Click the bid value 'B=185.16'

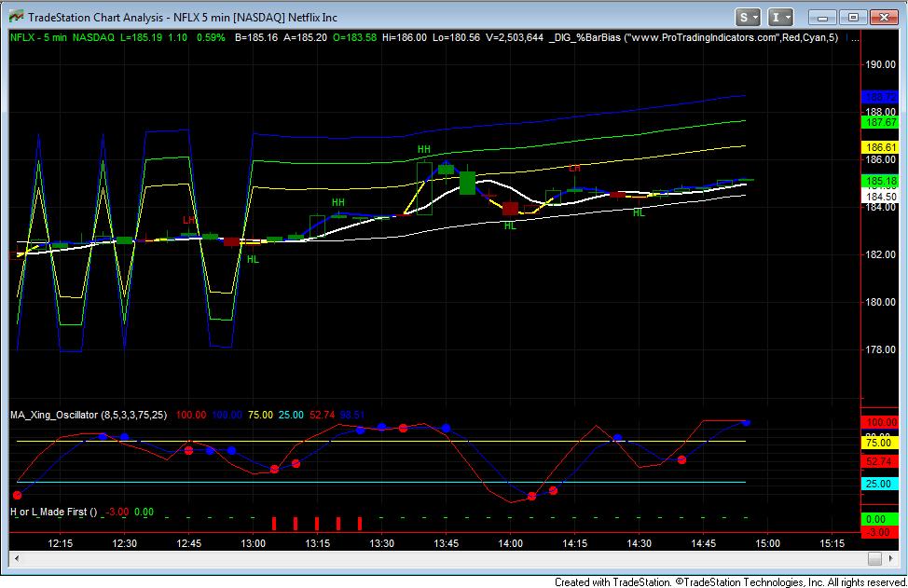(256, 37)
